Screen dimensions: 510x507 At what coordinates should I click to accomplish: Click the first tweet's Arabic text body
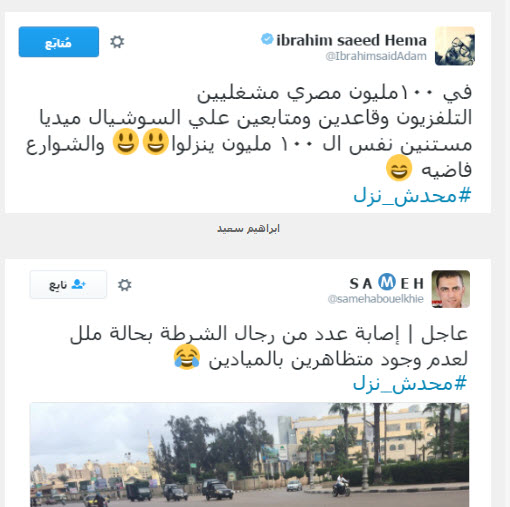click(249, 131)
